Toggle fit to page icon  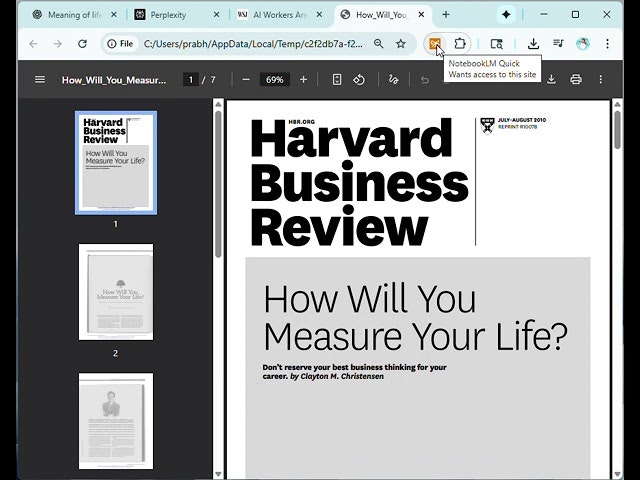337,80
